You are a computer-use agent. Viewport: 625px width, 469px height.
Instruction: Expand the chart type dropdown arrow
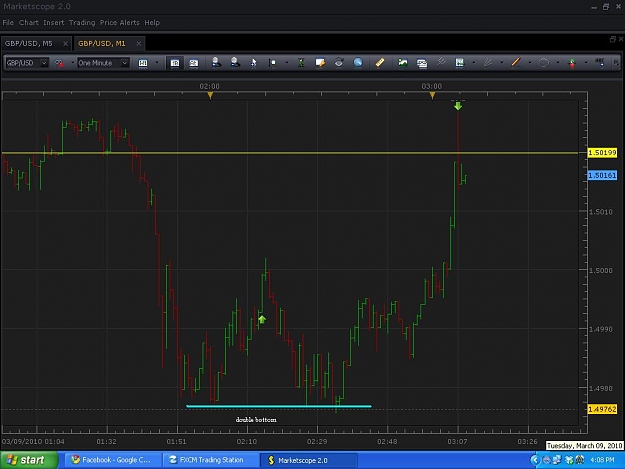[x=157, y=63]
